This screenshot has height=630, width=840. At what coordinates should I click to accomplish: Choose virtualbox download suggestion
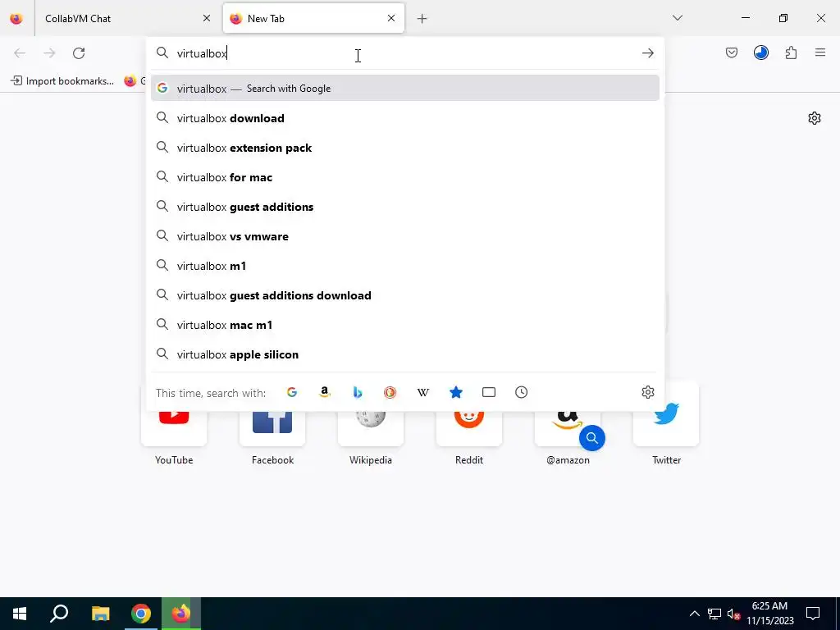tap(404, 118)
